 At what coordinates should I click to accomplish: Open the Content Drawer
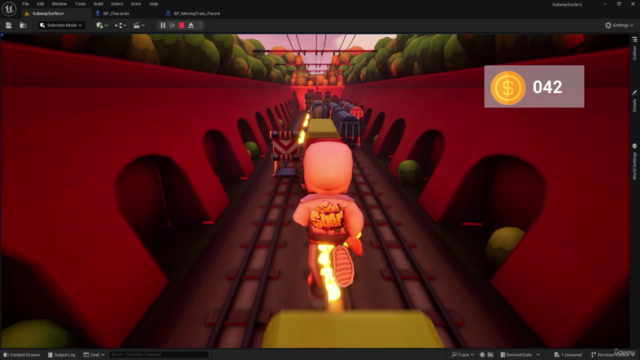click(x=22, y=355)
